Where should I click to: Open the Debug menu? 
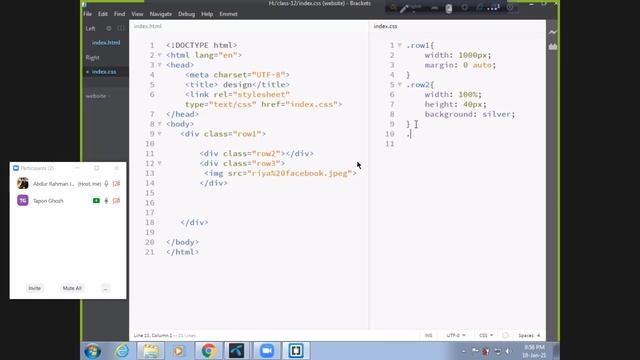pos(187,14)
